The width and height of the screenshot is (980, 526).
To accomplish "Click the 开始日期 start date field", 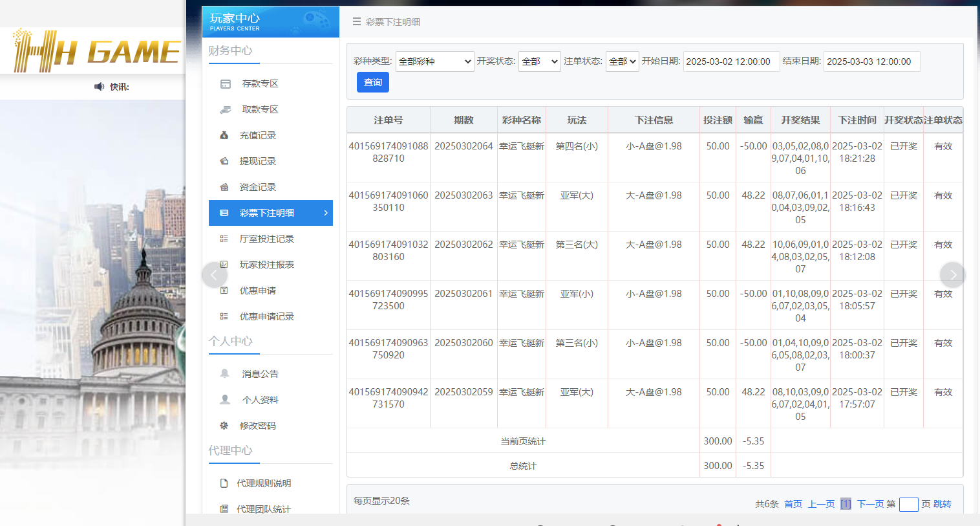I will pos(731,61).
